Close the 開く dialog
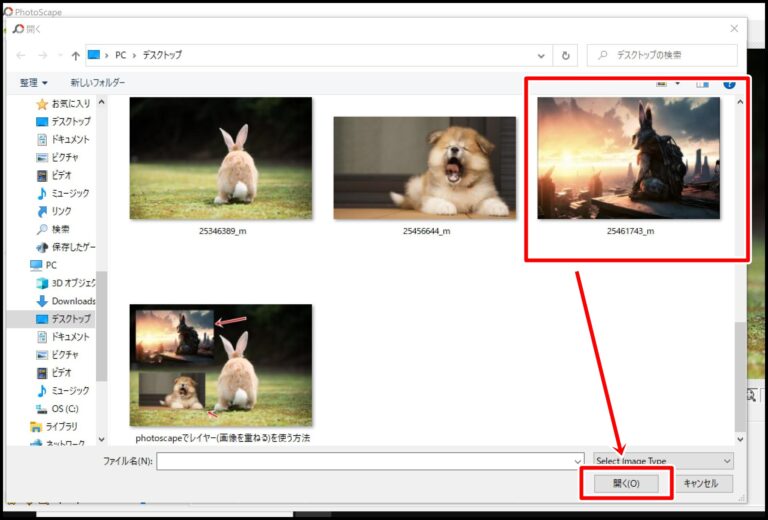The image size is (768, 520). coord(734,29)
